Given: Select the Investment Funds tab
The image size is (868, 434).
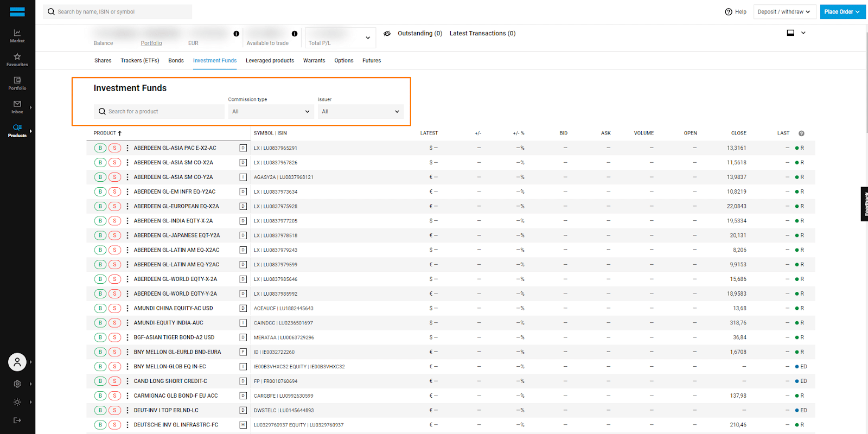Looking at the screenshot, I should (x=215, y=61).
